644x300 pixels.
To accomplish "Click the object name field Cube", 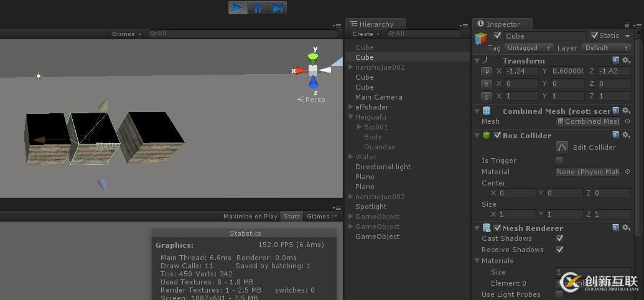I will (x=545, y=36).
